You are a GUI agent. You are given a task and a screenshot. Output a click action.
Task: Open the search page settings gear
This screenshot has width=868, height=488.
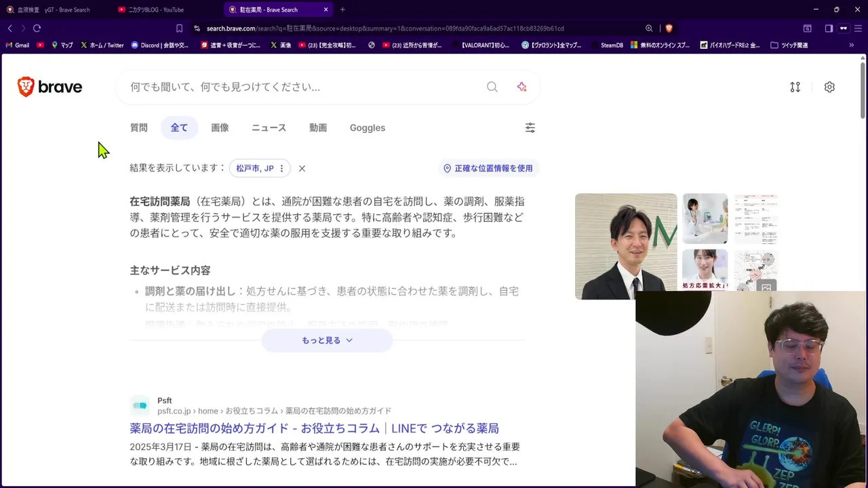coord(829,87)
